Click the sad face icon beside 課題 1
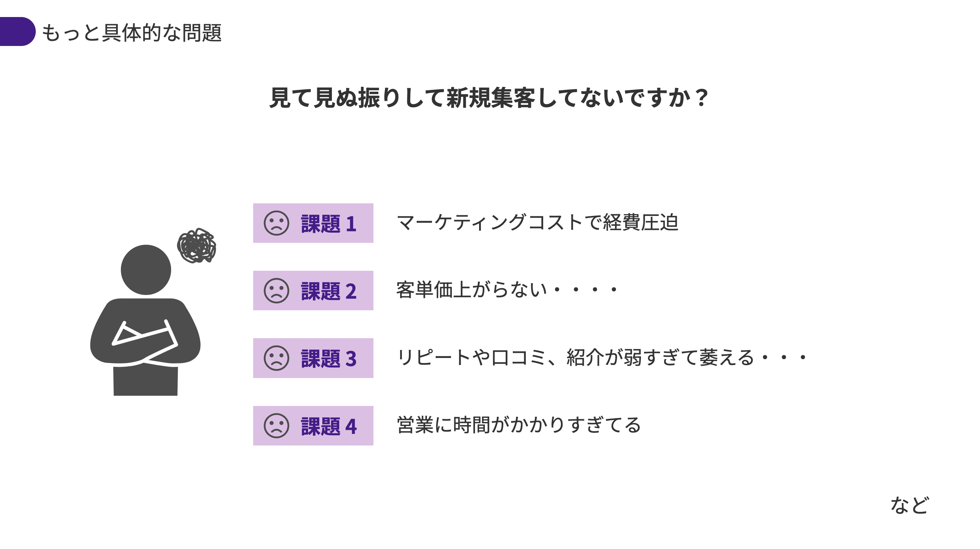This screenshot has width=980, height=549. tap(276, 223)
